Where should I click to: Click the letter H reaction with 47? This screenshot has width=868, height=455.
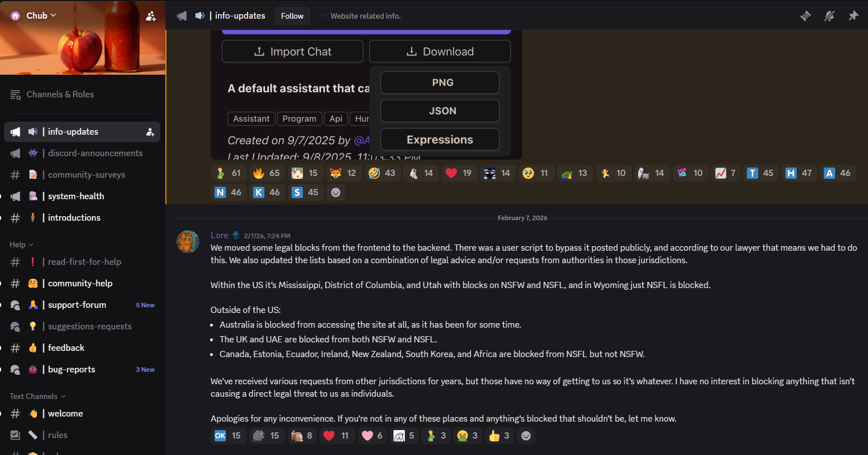(x=799, y=173)
